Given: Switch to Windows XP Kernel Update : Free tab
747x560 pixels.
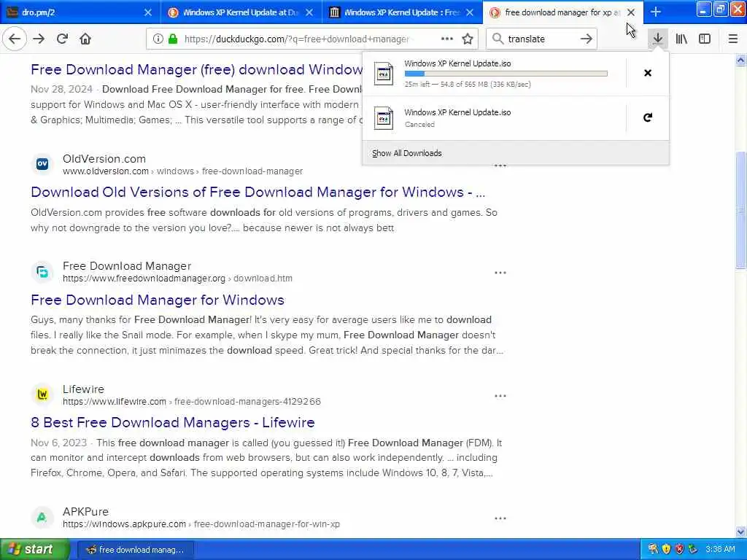Looking at the screenshot, I should [402, 12].
